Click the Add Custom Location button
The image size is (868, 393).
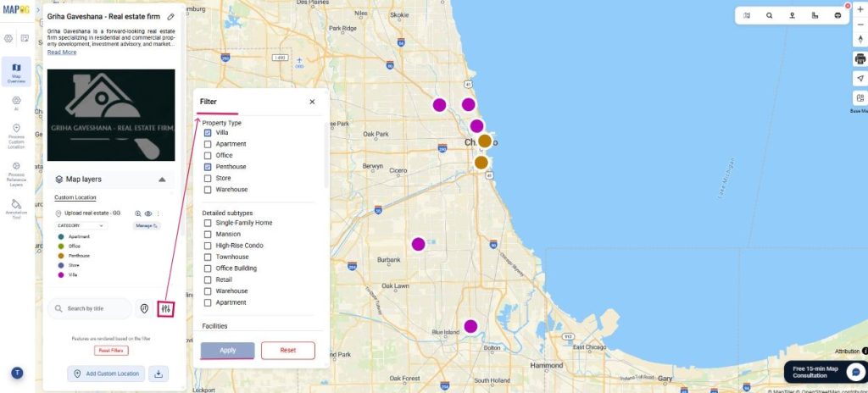click(x=106, y=374)
